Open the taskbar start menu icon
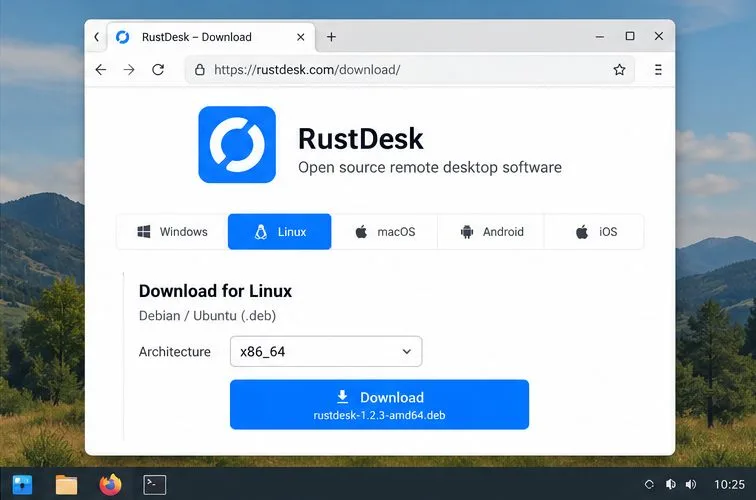756x500 pixels. 22,485
